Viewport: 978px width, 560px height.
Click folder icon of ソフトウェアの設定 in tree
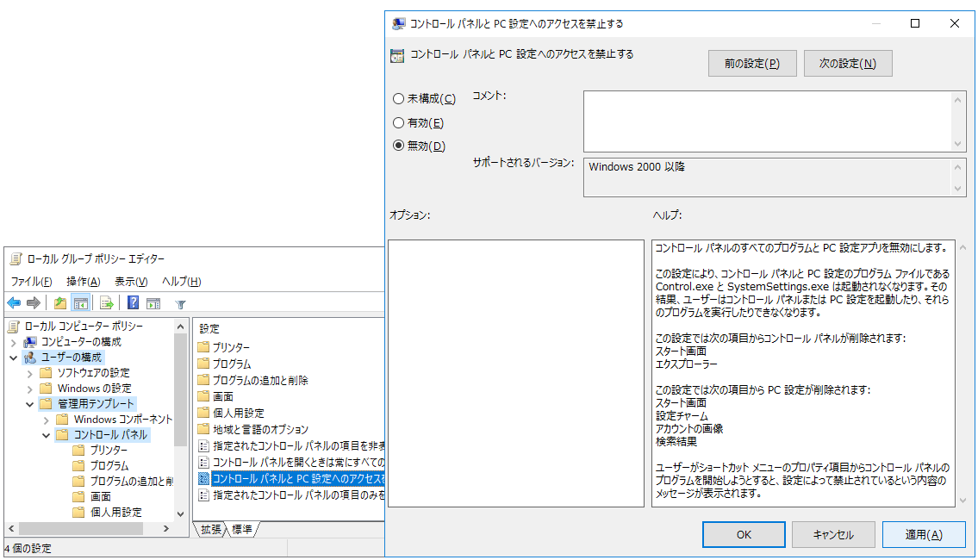click(46, 373)
